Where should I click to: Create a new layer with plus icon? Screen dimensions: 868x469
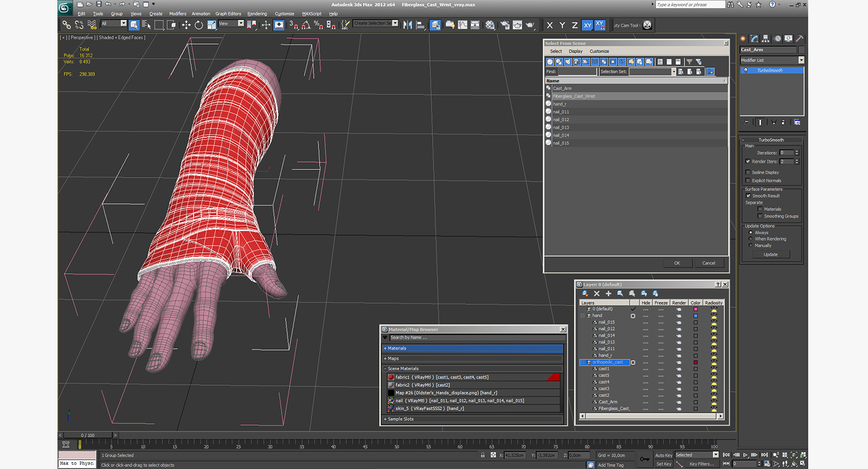[608, 293]
